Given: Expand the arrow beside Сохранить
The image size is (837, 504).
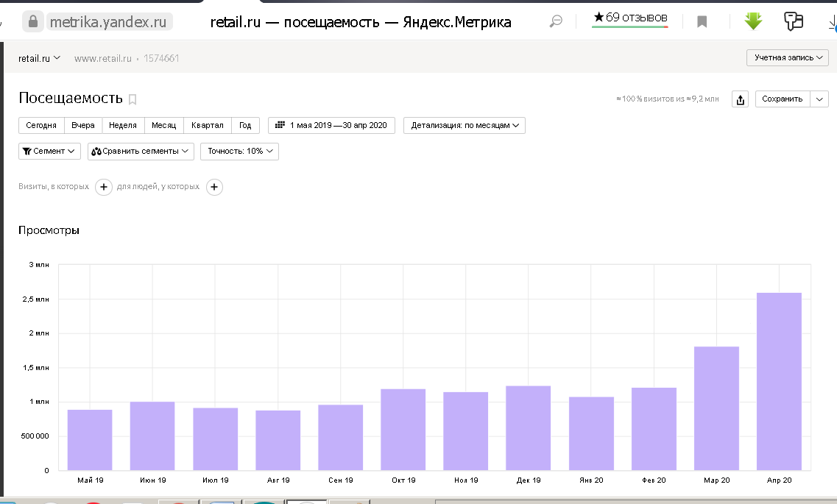Looking at the screenshot, I should pyautogui.click(x=819, y=99).
